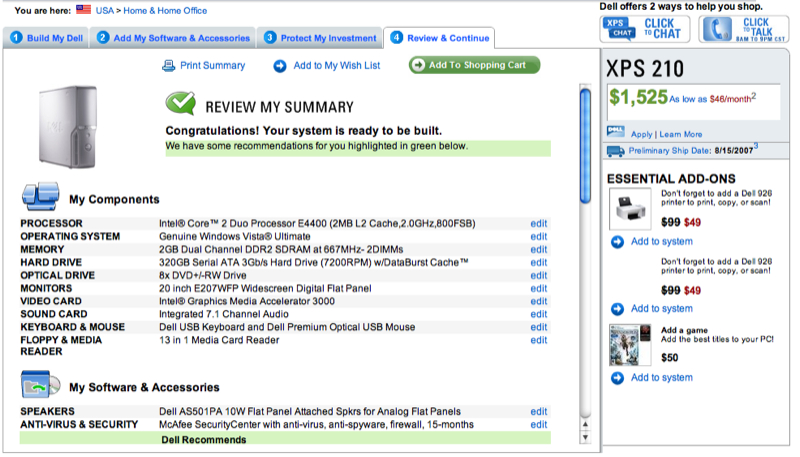The height and width of the screenshot is (457, 800).
Task: Edit the Processor component
Action: click(539, 223)
